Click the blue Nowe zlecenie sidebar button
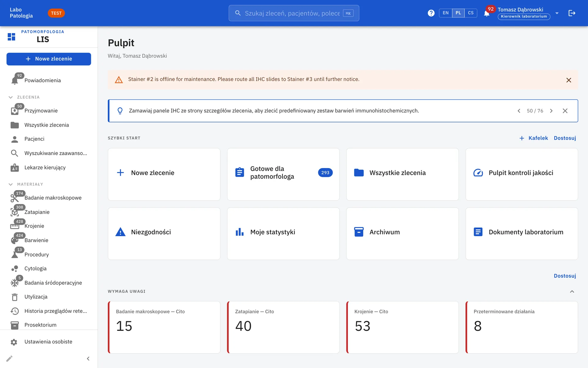Screen dimensions: 588x368 coord(49,59)
